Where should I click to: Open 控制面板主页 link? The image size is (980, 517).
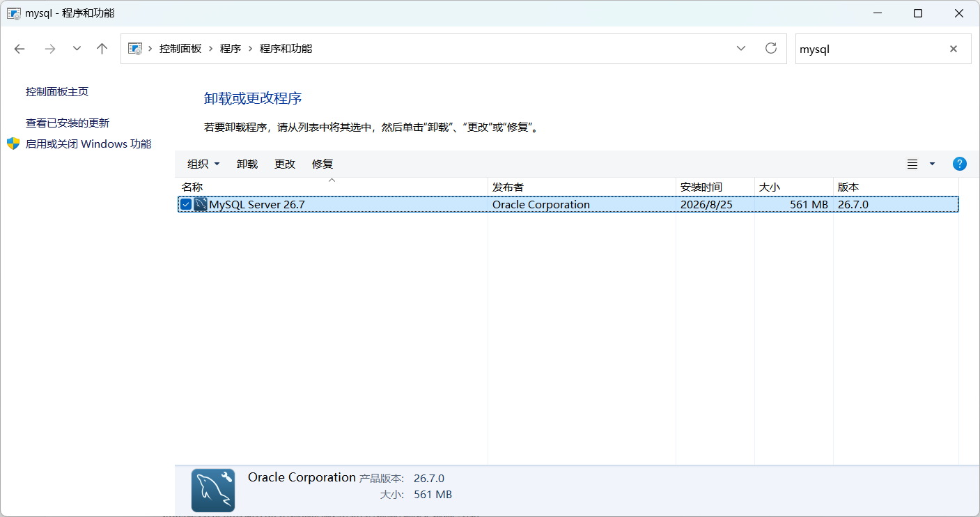click(57, 92)
